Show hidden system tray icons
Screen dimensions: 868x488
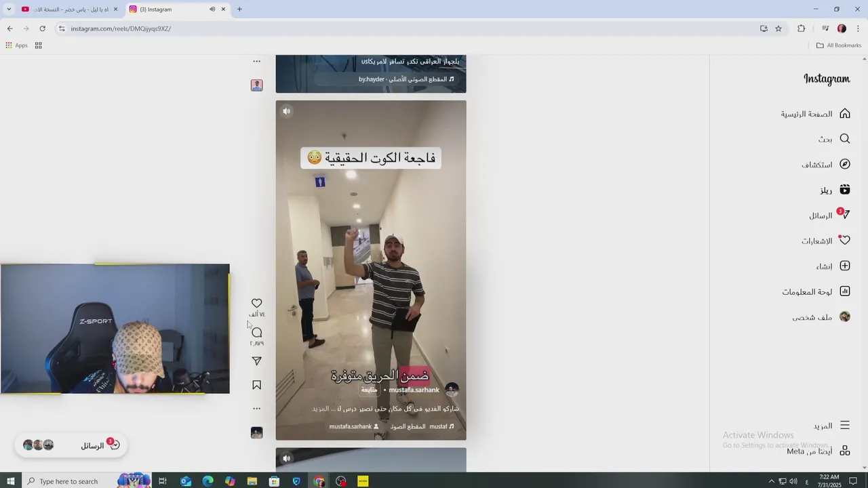pos(771,481)
